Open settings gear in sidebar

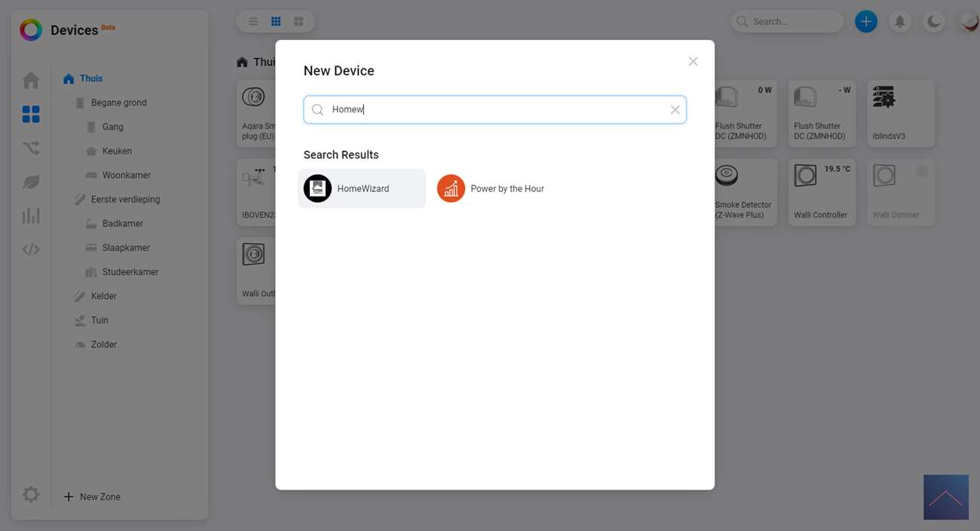[31, 494]
